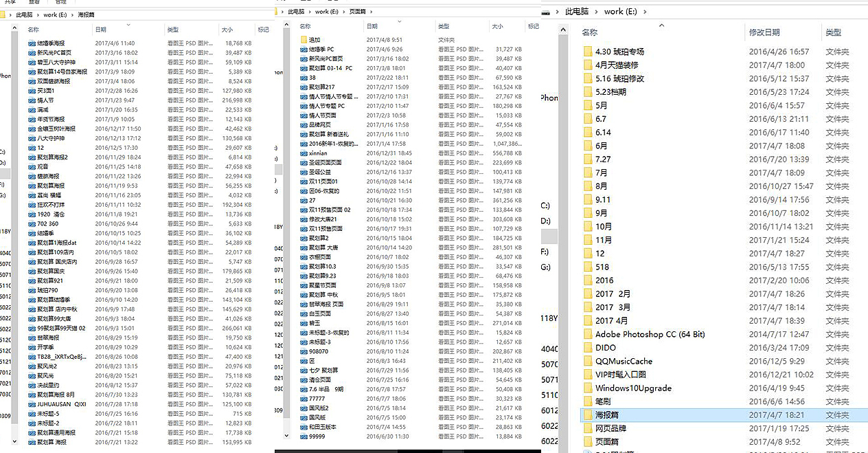Click the 追加 folder icon in 页面篇 window
Image resolution: width=868 pixels, height=453 pixels.
click(304, 40)
